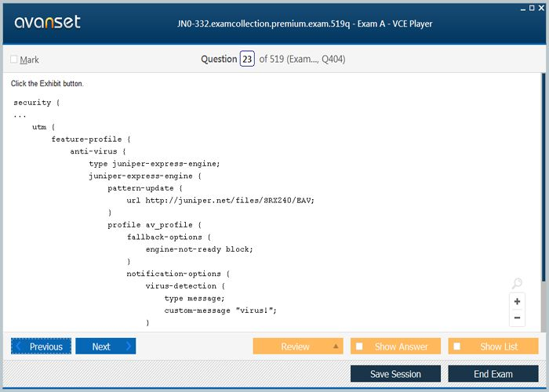549x392 pixels.
Task: Click Save Session
Action: (x=395, y=374)
